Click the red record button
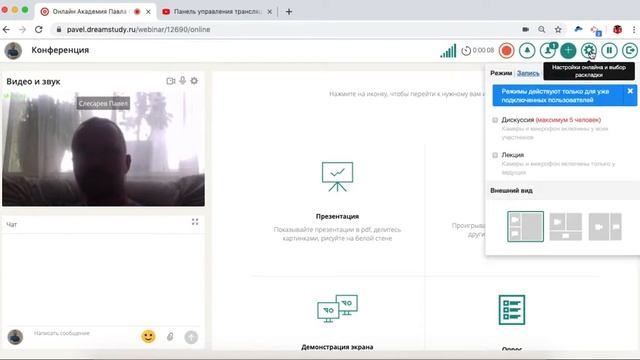The image size is (640, 360). pyautogui.click(x=507, y=51)
